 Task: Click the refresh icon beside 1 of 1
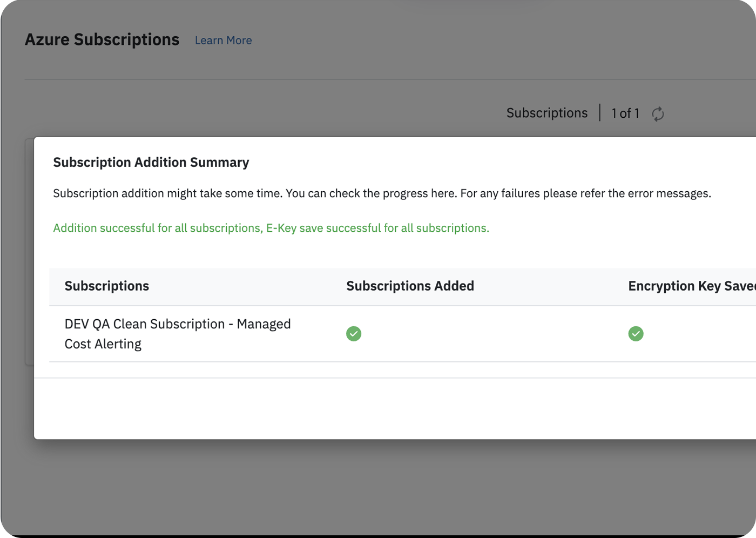pyautogui.click(x=657, y=114)
